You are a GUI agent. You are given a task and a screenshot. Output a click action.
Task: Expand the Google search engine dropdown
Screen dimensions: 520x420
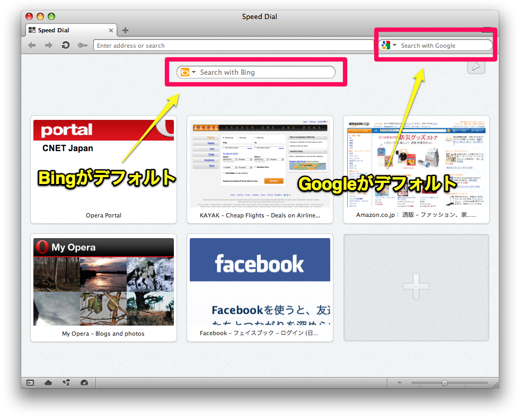(395, 45)
